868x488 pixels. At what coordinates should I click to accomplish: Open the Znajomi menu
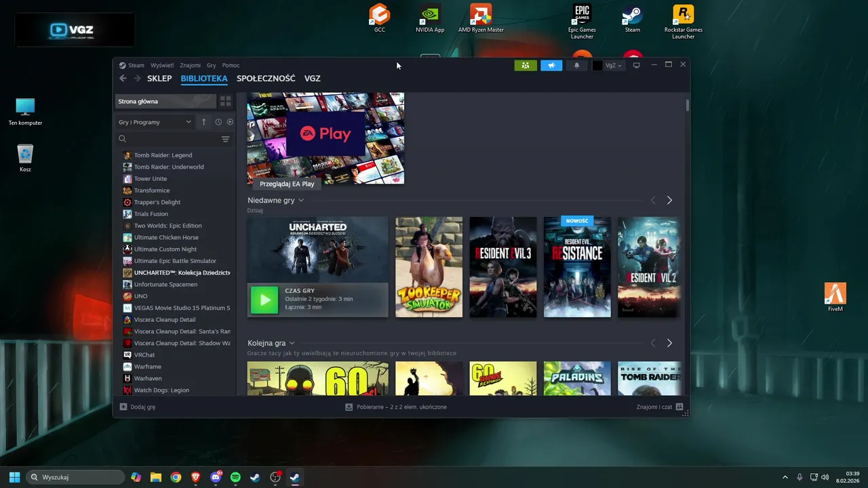coord(190,66)
